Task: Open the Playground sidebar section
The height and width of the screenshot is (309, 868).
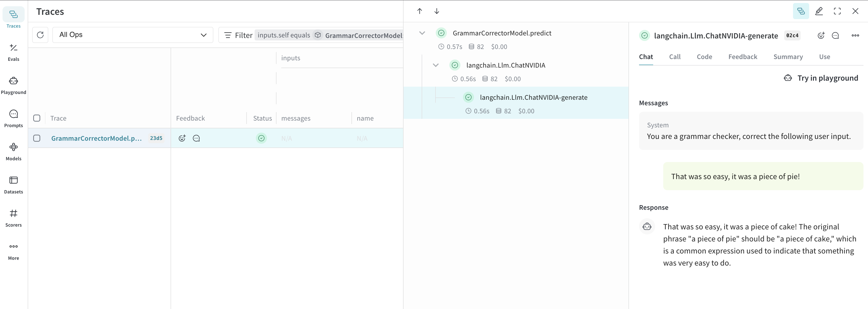Action: [14, 85]
